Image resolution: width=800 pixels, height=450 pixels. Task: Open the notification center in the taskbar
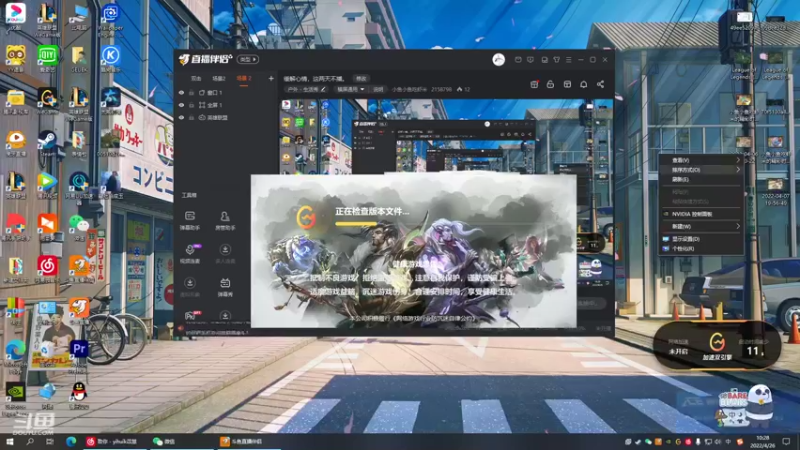coord(786,441)
